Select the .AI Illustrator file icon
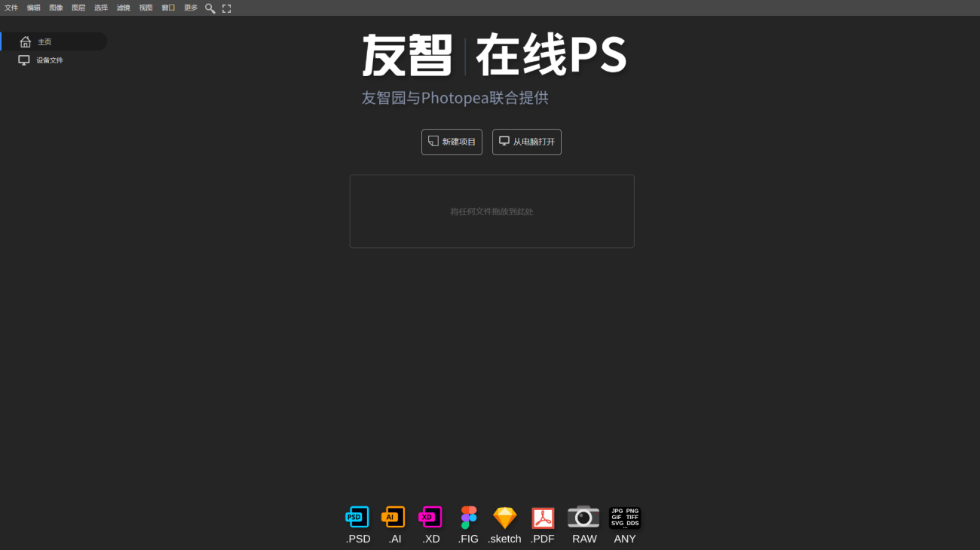 click(393, 518)
